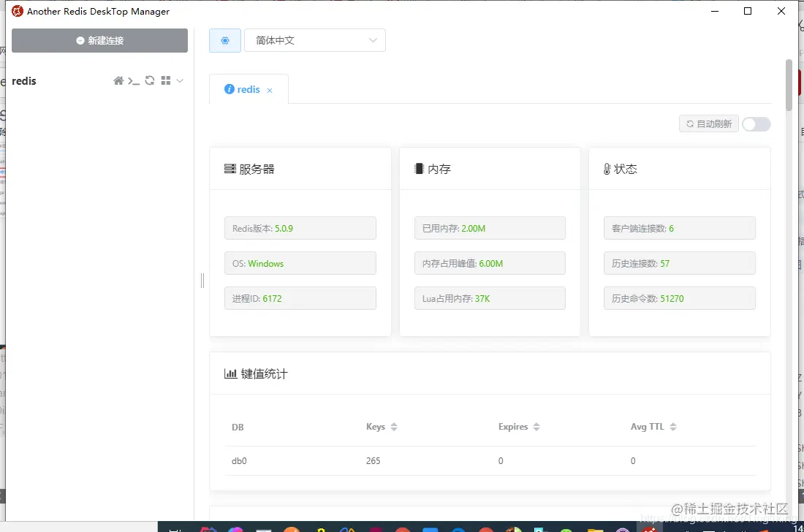Sort the Expires column with its arrows
The width and height of the screenshot is (804, 532).
(x=536, y=427)
